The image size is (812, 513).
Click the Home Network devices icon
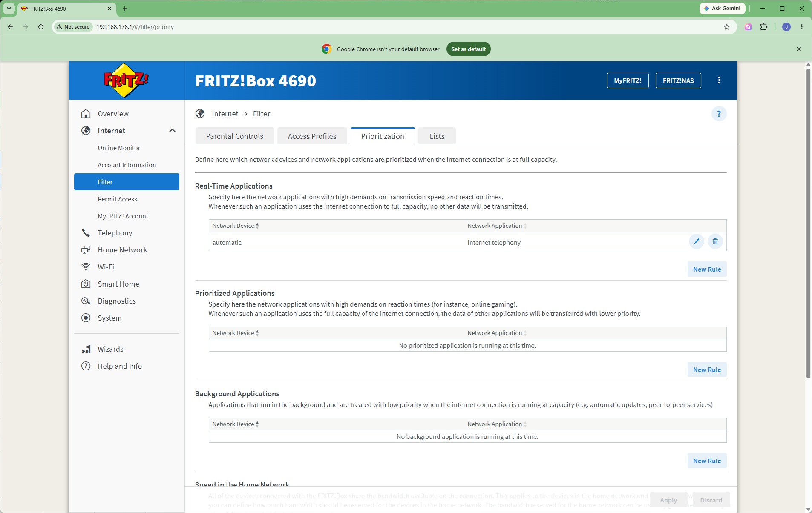(x=86, y=250)
